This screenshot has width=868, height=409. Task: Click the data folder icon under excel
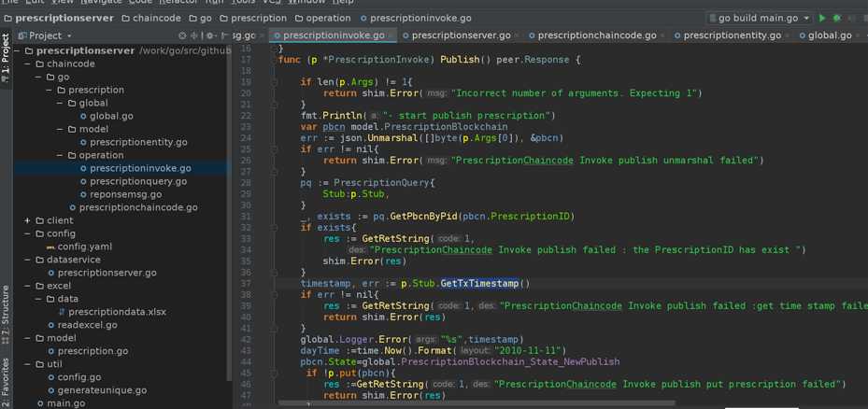[50, 299]
